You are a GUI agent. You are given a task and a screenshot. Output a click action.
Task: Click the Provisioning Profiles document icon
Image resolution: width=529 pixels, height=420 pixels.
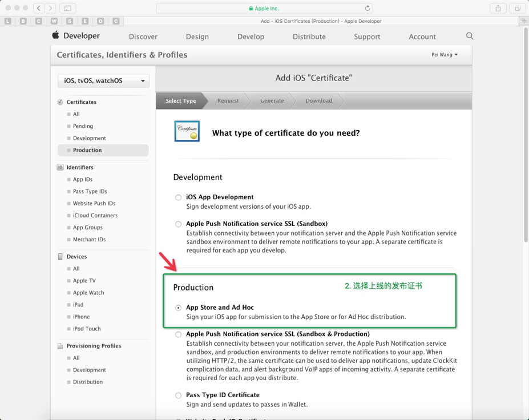[x=60, y=346]
